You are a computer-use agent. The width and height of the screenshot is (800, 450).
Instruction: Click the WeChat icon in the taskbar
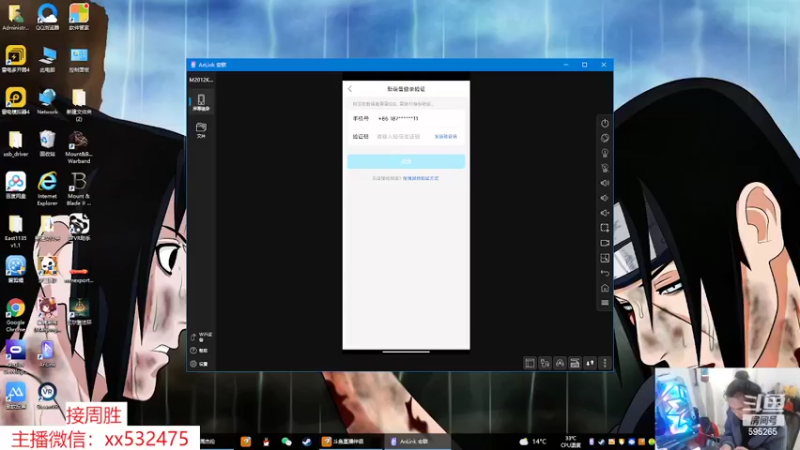(x=286, y=441)
